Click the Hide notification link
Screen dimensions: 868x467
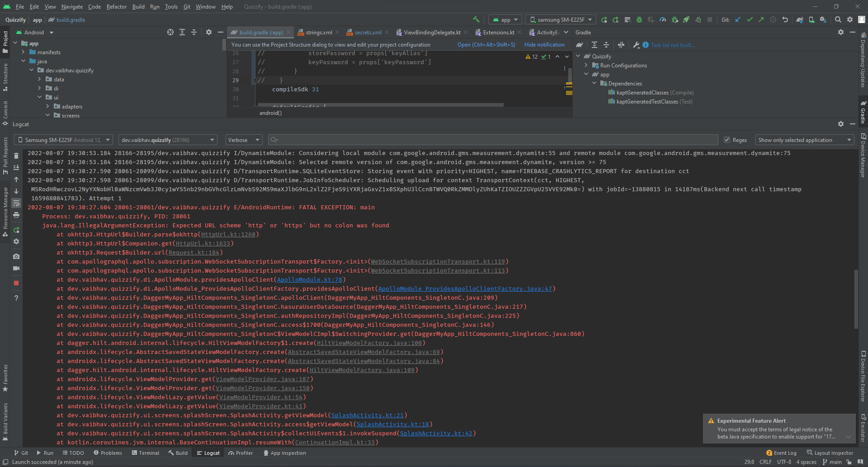pyautogui.click(x=544, y=44)
